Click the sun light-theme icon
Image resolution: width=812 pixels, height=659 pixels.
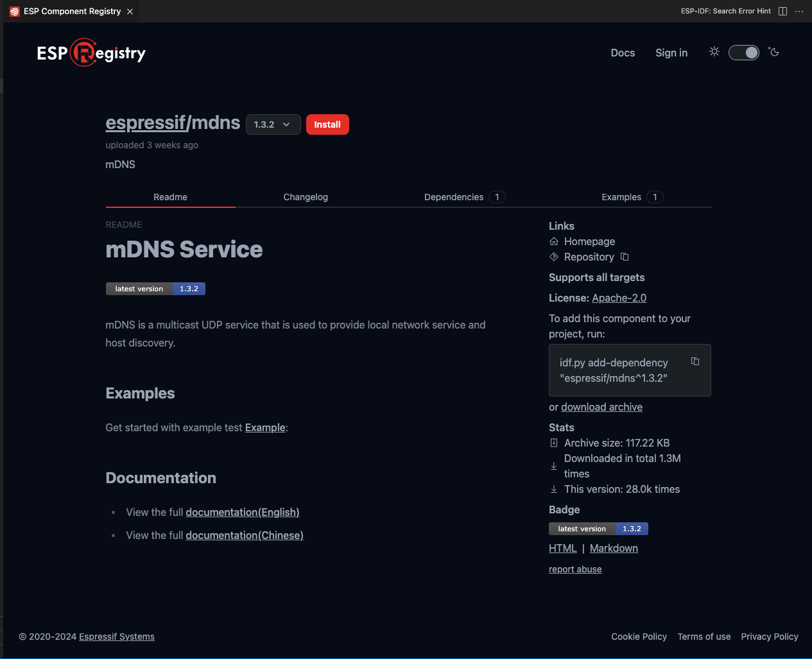click(x=714, y=52)
